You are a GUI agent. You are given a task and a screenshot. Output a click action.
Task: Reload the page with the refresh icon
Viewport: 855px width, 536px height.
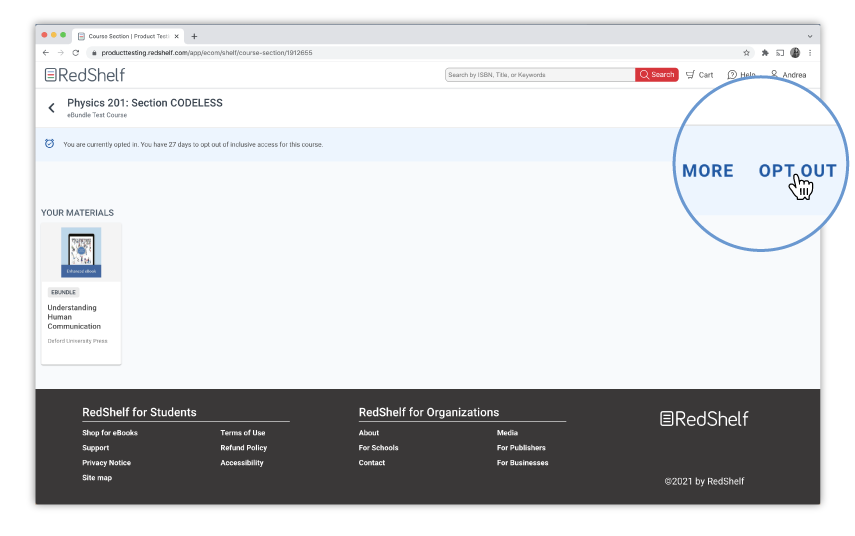[x=76, y=53]
